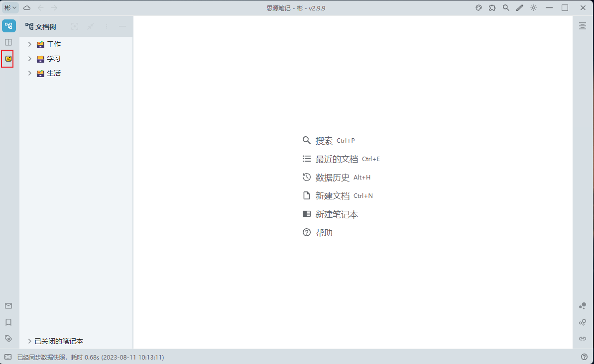Open appearance settings with palette icon
The image size is (594, 364).
(x=478, y=7)
